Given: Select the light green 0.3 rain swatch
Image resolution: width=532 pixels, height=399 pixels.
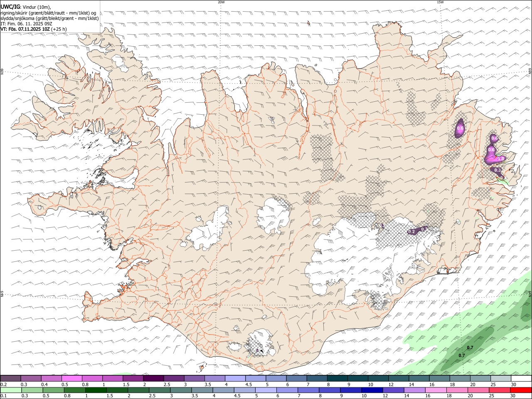Looking at the screenshot, I should tap(32, 390).
